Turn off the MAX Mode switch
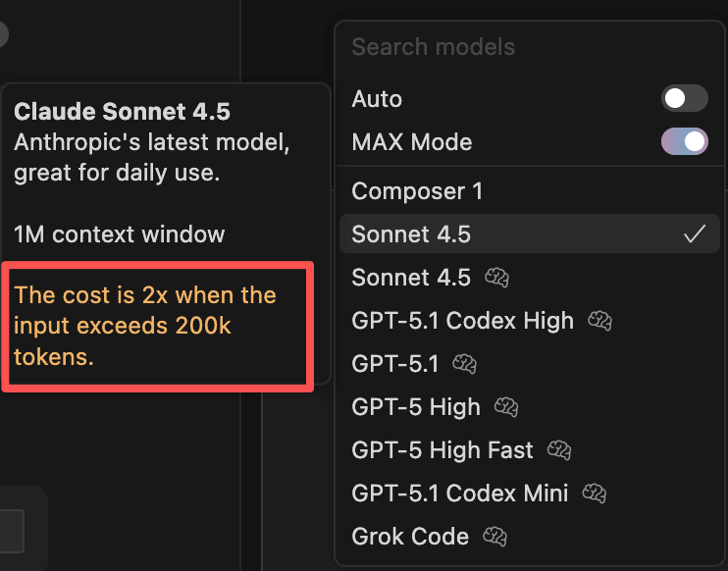This screenshot has height=571, width=728. [684, 142]
